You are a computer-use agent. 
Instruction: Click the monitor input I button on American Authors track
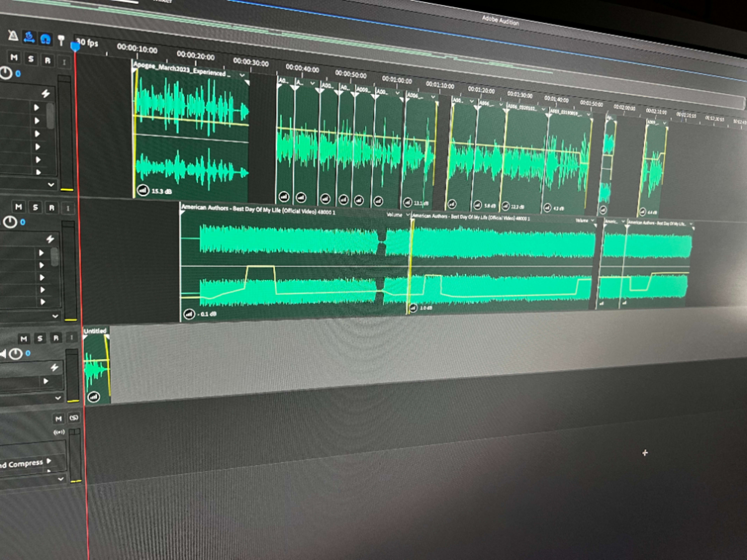click(68, 208)
